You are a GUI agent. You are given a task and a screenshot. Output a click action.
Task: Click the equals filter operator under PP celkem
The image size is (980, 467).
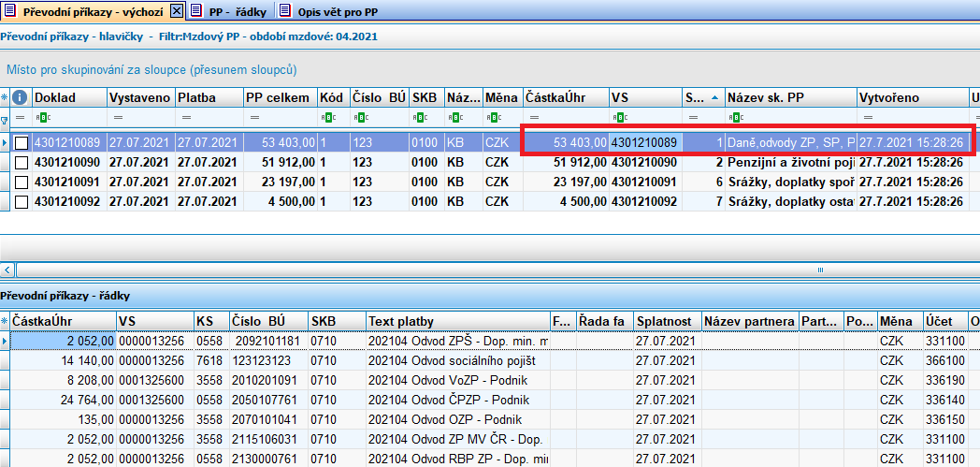(255, 118)
